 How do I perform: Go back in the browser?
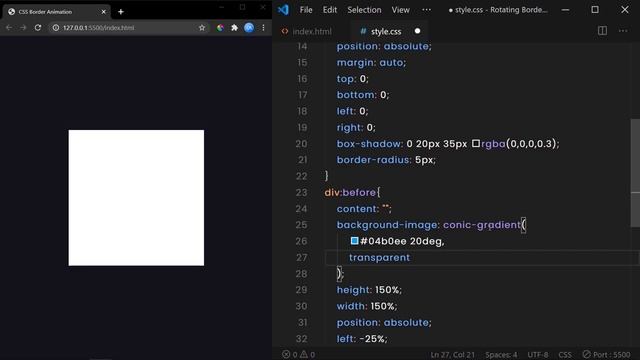[x=9, y=28]
